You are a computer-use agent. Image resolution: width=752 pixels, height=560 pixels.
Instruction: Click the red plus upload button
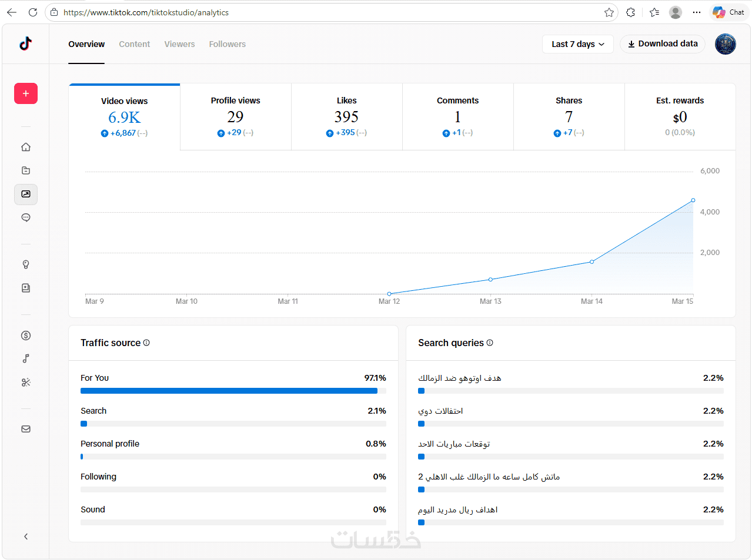click(x=26, y=93)
